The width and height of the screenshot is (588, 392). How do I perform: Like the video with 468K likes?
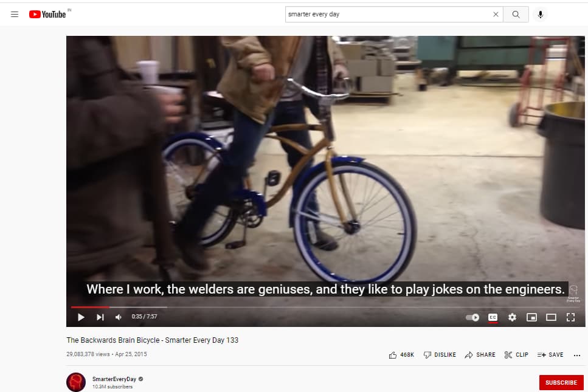tap(401, 354)
